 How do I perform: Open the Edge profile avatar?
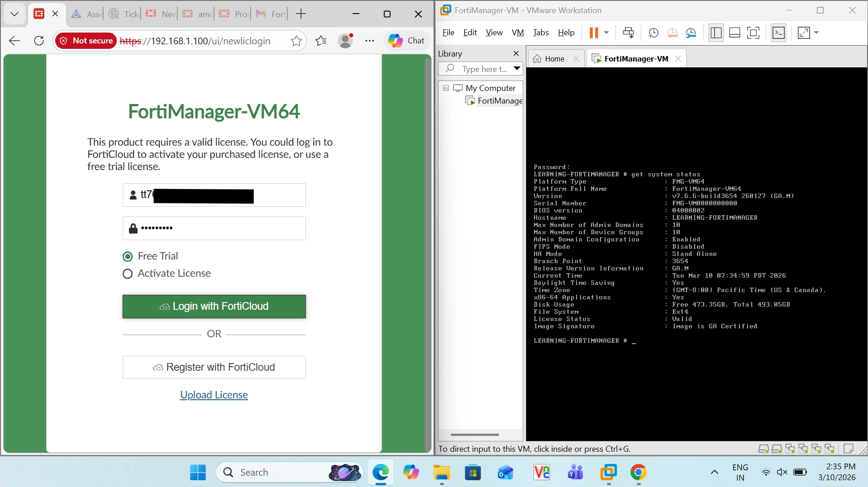[346, 41]
